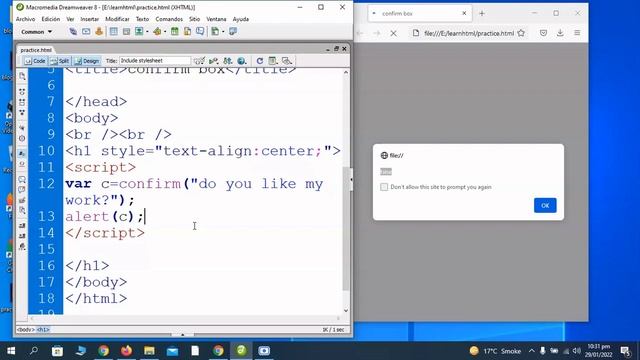
Task: Refresh Design View icon
Action: pos(260,61)
